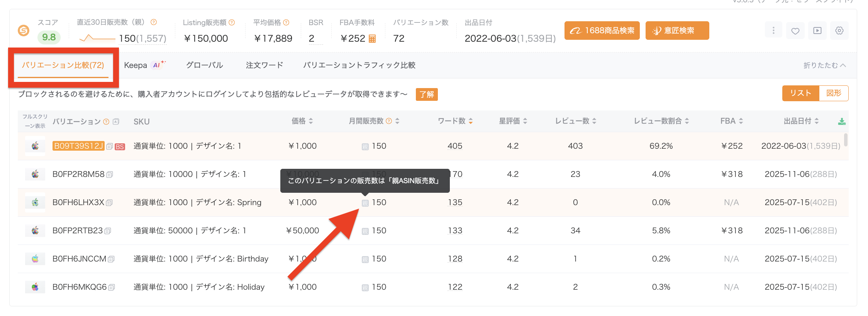868x316 pixels.
Task: Click 親 sales icon in B09T39S12J row
Action: coord(365,147)
